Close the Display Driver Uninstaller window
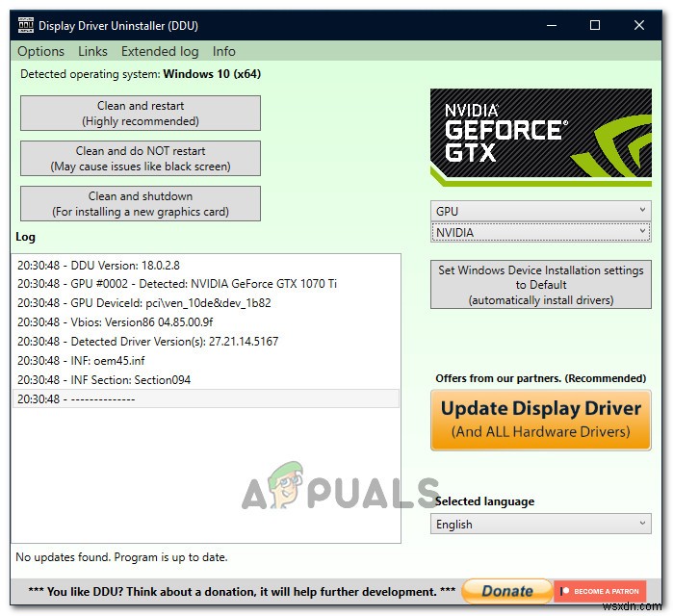Viewport: 673px width, 616px height. [x=639, y=25]
